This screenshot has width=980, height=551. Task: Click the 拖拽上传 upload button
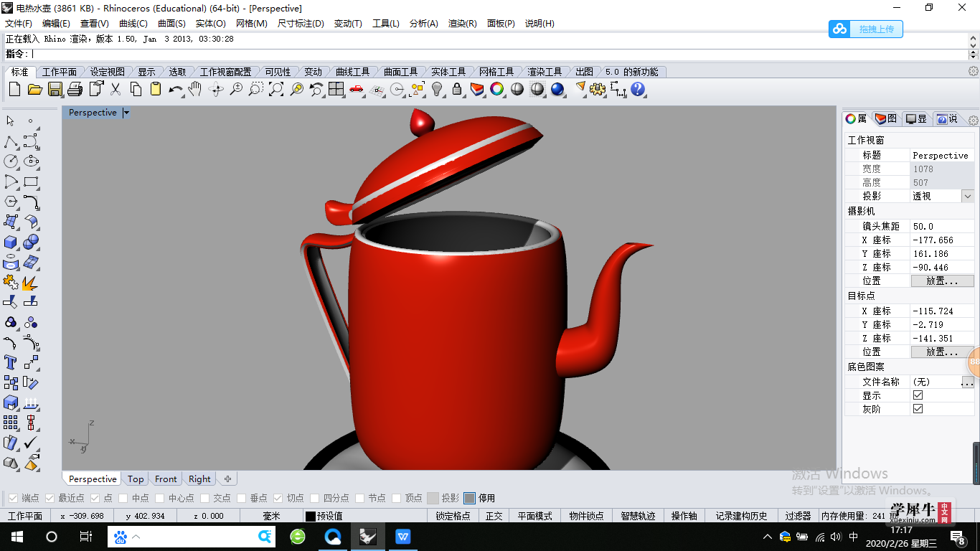point(865,29)
